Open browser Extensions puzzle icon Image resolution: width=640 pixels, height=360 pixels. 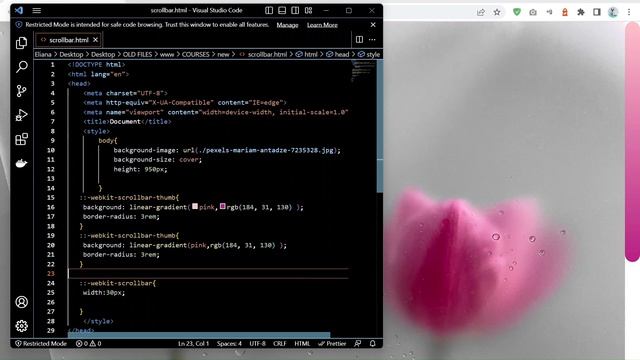[x=581, y=12]
